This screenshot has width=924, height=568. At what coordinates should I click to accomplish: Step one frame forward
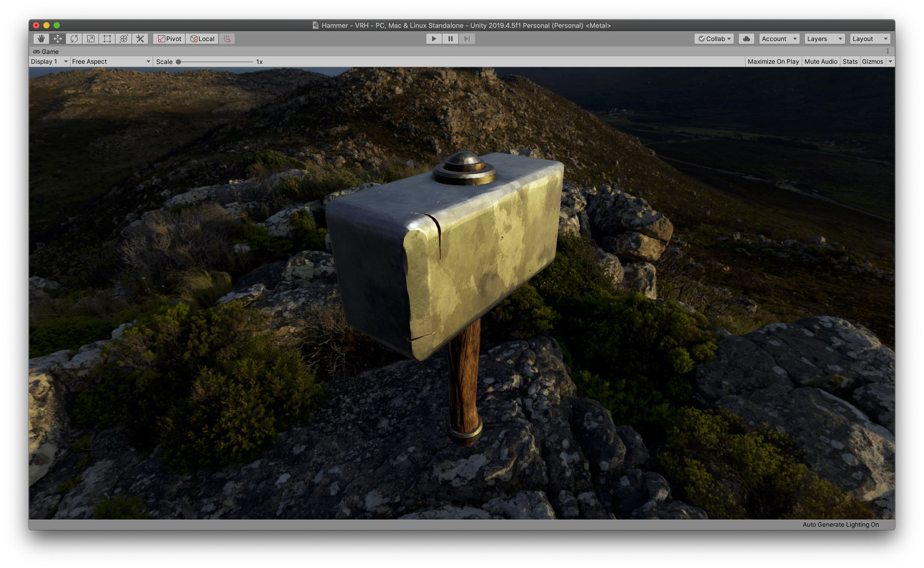(x=467, y=39)
